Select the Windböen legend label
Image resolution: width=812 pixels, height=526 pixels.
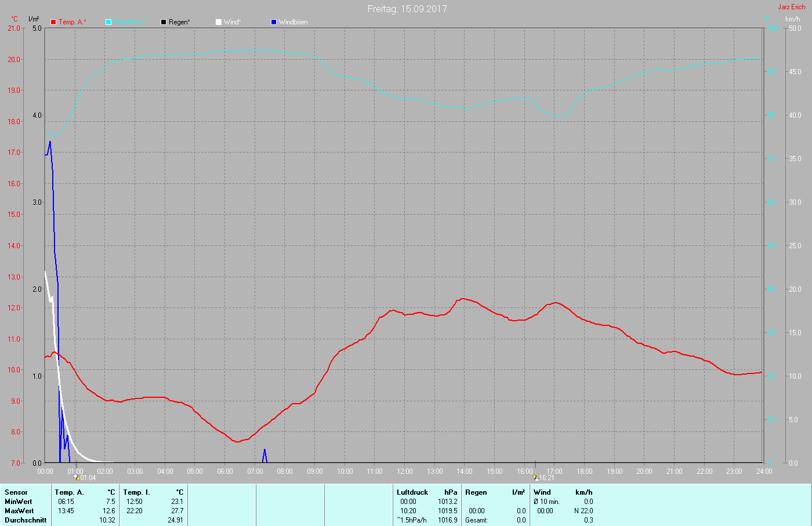point(293,22)
